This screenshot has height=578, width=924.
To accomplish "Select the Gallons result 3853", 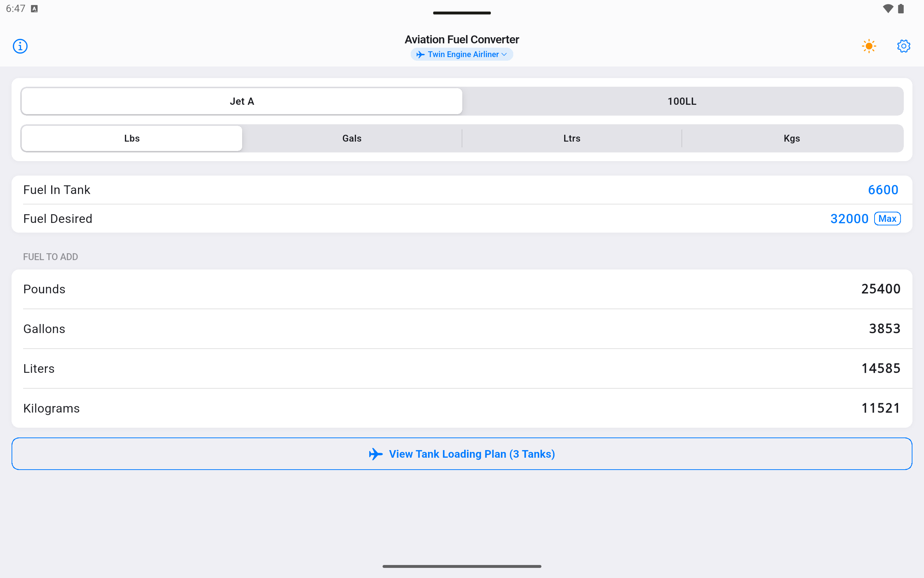I will (885, 329).
